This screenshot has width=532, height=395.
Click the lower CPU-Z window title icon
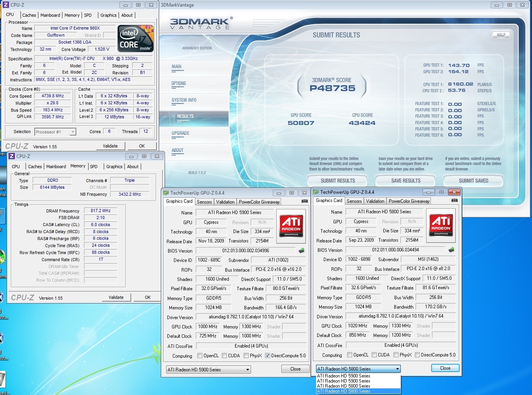pyautogui.click(x=12, y=156)
